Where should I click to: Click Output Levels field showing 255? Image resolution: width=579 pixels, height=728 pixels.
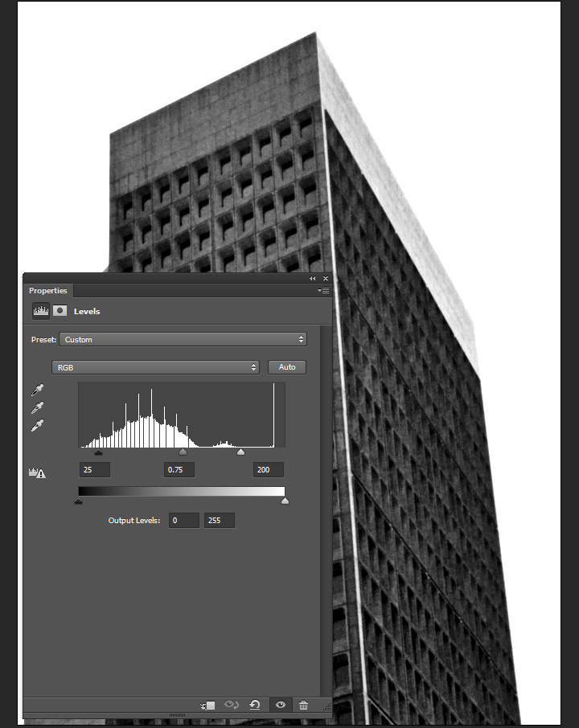(x=220, y=521)
